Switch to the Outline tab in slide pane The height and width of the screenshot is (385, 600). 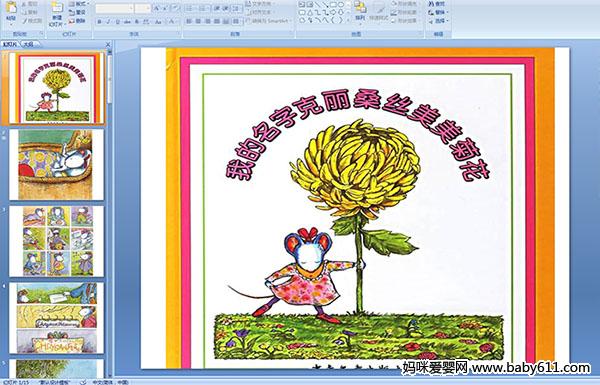tap(28, 44)
